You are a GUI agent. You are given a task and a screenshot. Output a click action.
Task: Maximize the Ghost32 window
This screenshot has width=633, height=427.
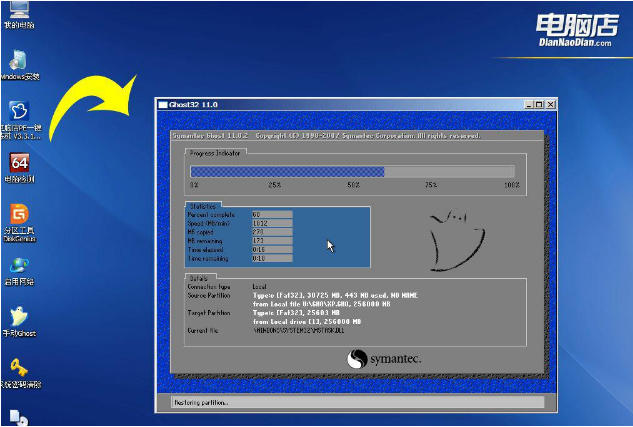[x=539, y=104]
